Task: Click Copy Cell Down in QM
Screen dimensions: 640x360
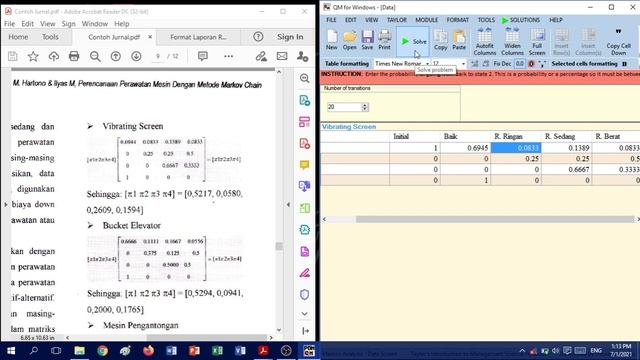Action: (618, 42)
